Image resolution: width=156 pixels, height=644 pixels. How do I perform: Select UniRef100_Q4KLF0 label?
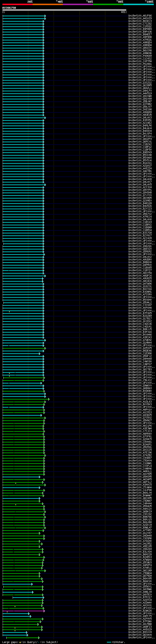[x=140, y=91]
